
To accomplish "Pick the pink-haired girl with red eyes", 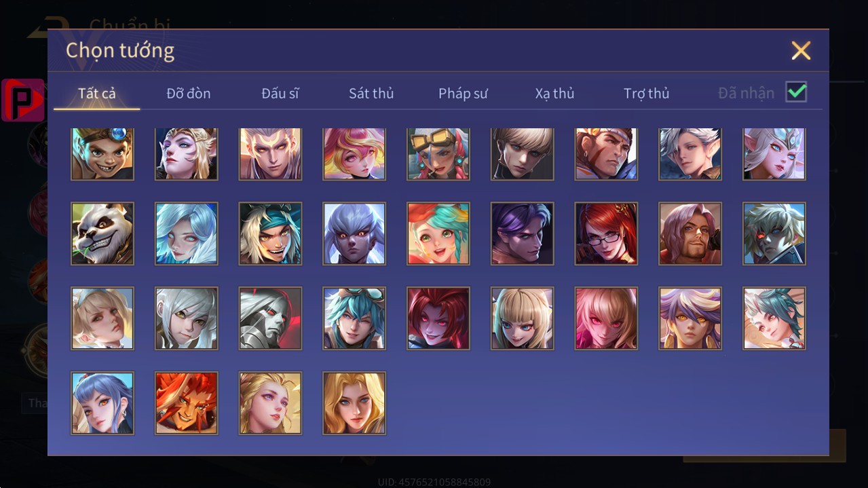I will [606, 318].
